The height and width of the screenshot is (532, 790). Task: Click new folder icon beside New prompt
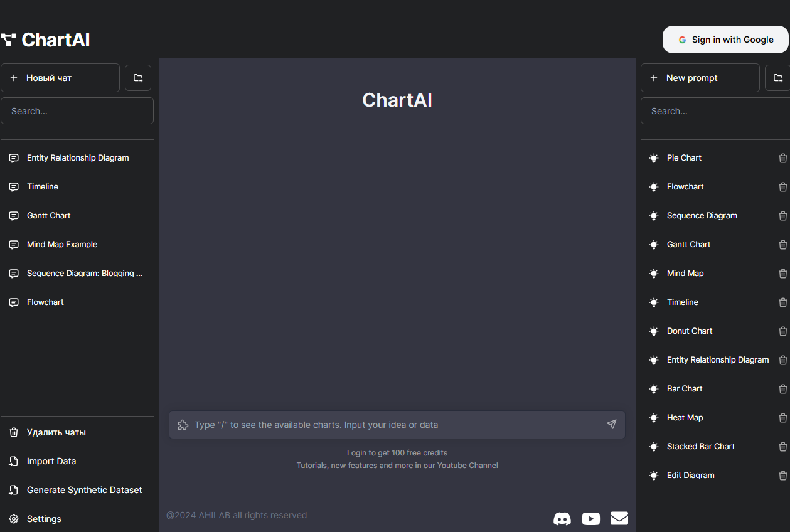[778, 78]
